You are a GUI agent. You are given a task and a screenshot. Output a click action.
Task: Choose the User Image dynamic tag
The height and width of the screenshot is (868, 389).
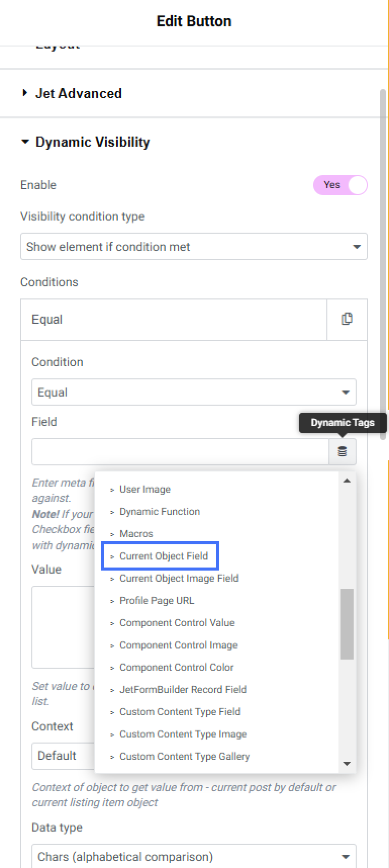point(144,489)
